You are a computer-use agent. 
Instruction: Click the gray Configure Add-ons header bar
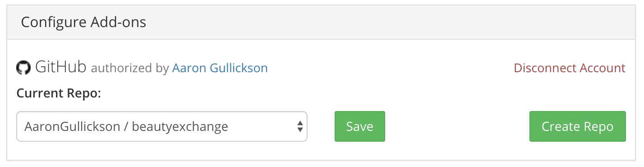pyautogui.click(x=322, y=22)
